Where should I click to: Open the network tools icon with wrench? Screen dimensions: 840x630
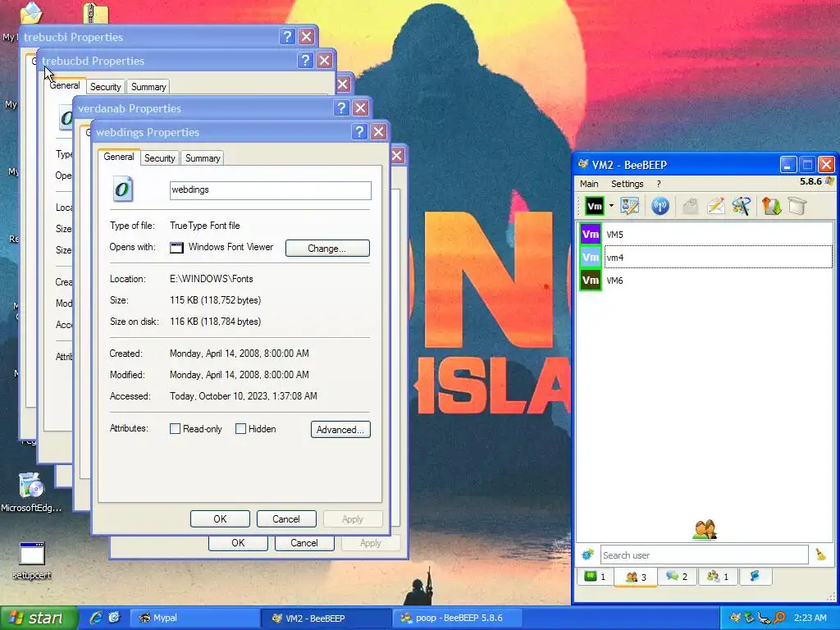point(742,206)
